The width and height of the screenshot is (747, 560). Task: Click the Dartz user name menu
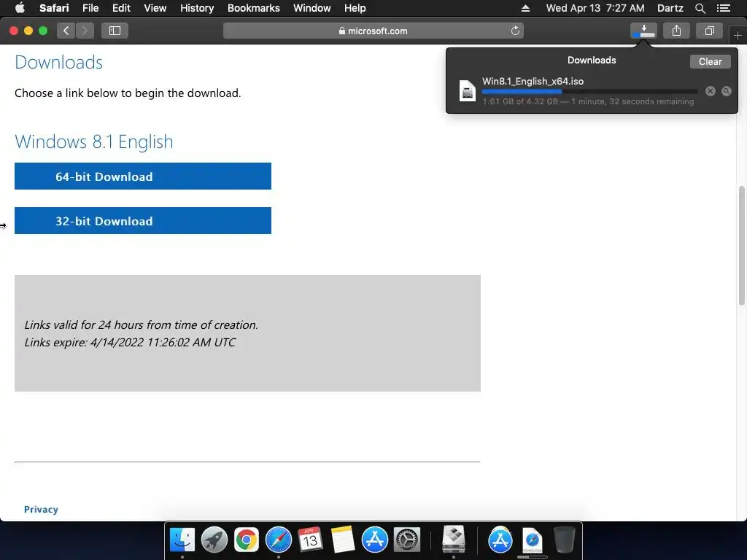pyautogui.click(x=670, y=8)
